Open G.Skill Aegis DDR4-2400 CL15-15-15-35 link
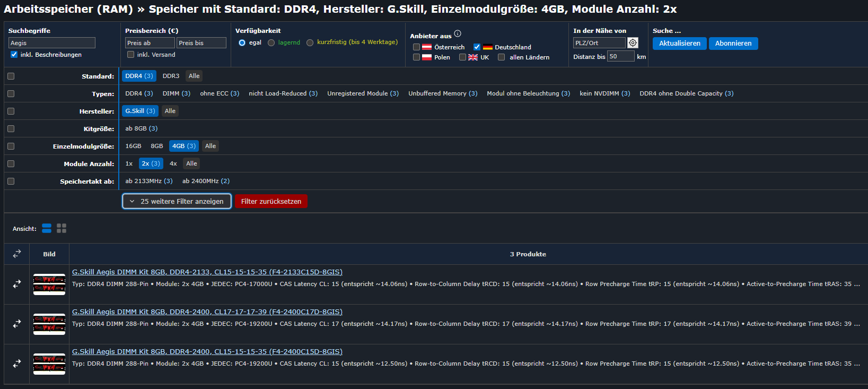The width and height of the screenshot is (868, 389). click(207, 352)
